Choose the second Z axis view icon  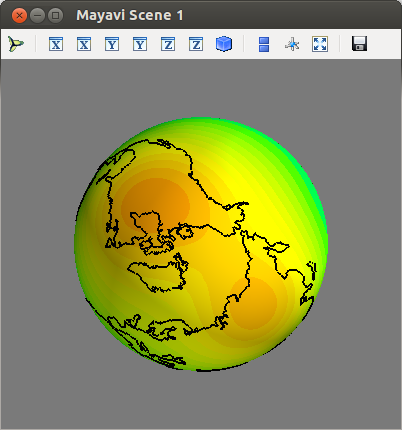click(196, 44)
